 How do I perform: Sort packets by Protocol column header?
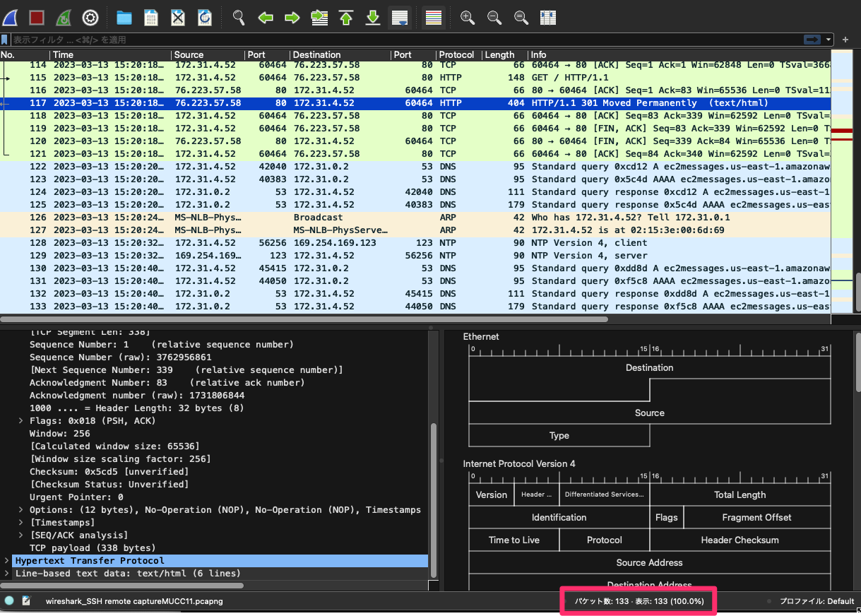coord(456,55)
